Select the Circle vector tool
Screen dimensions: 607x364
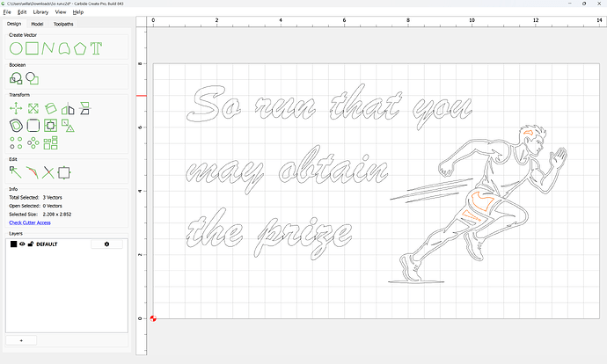(15, 47)
